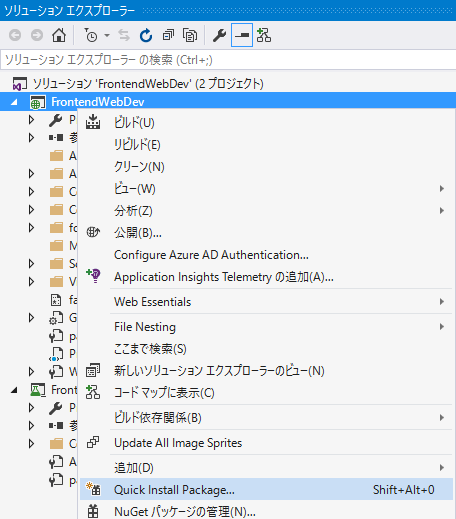The image size is (456, 519).
Task: Click the NuGet package manager icon
Action: coord(93,511)
